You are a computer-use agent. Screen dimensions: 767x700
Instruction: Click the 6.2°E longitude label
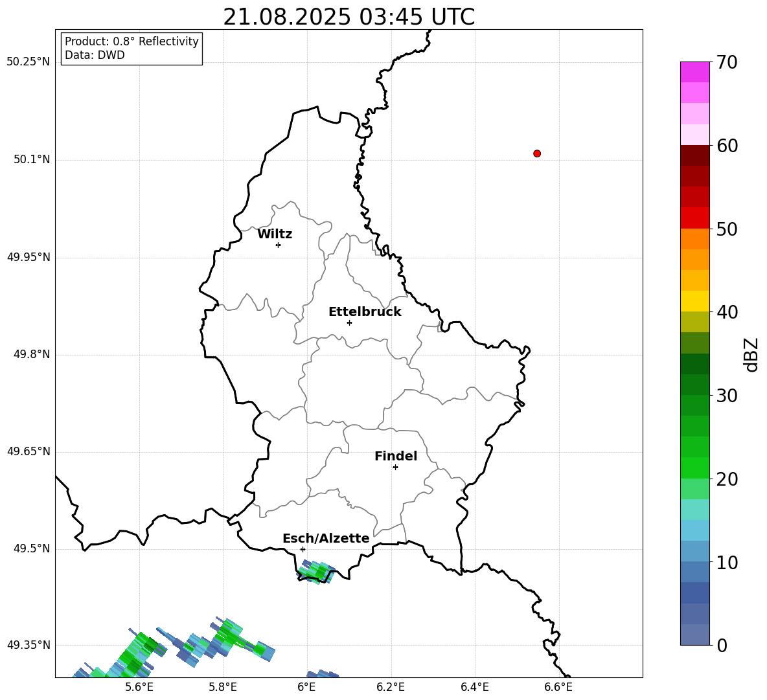coord(391,687)
